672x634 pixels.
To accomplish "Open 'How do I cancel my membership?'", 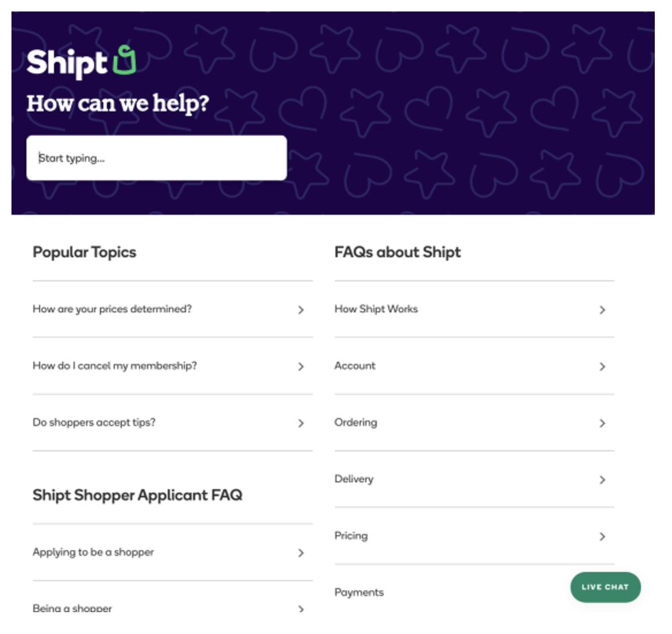I will tap(114, 366).
